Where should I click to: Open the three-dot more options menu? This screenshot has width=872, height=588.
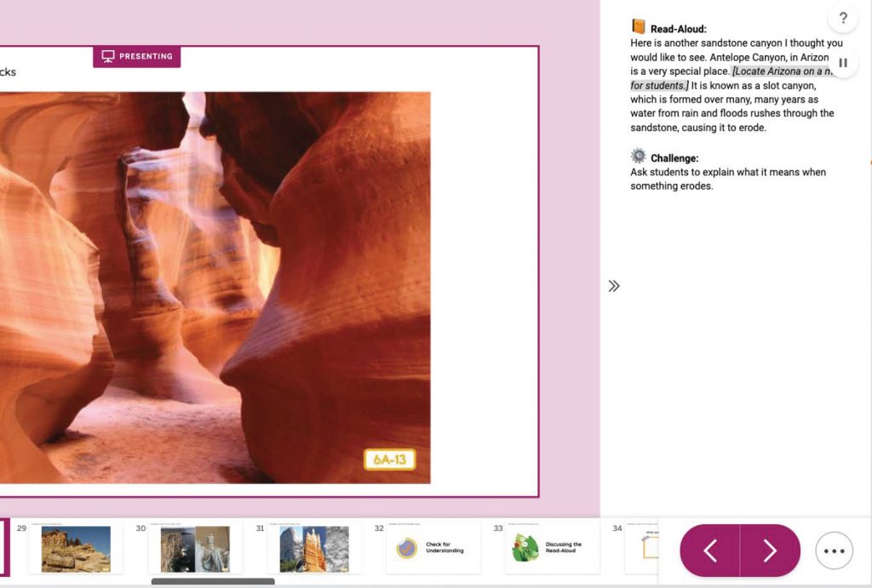pos(834,550)
